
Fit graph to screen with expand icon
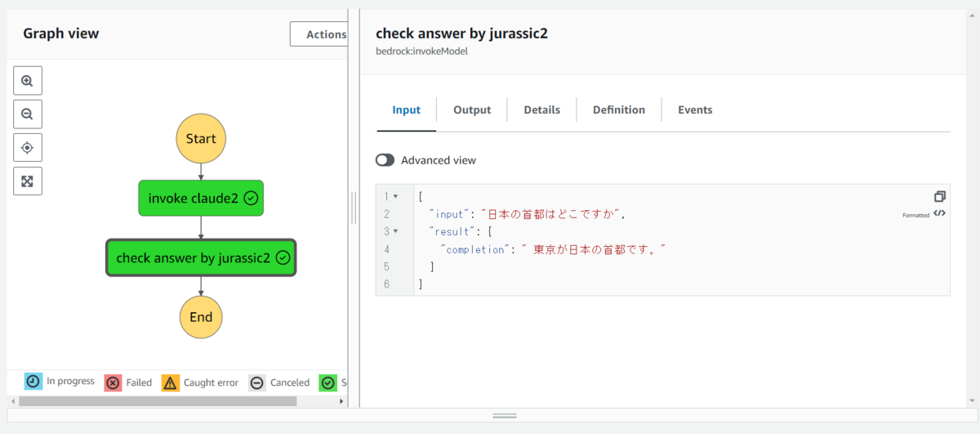(x=28, y=181)
